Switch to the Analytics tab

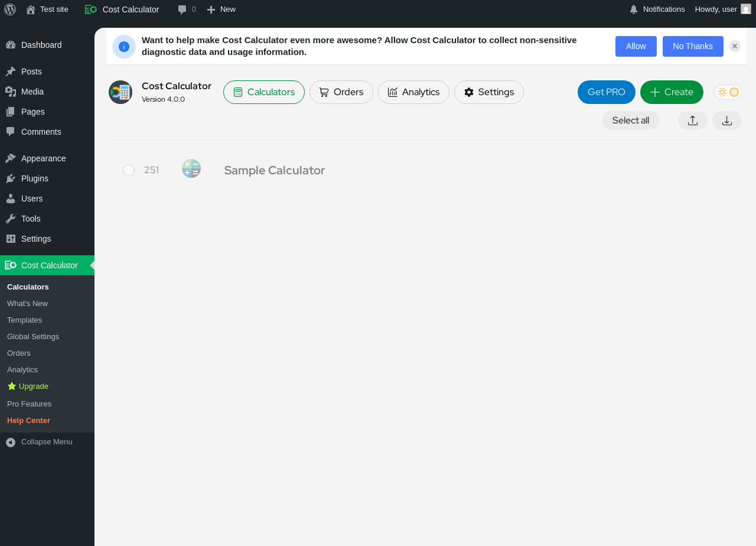[x=413, y=92]
